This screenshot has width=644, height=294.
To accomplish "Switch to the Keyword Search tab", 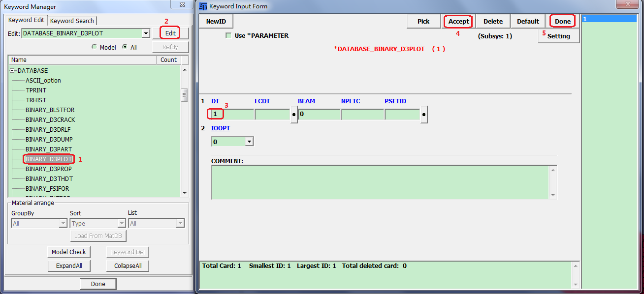I will (x=72, y=21).
